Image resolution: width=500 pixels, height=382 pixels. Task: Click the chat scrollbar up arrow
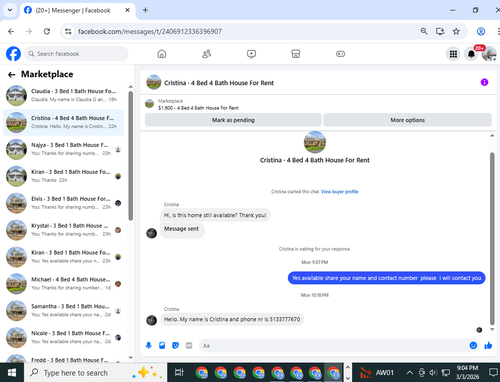point(492,136)
